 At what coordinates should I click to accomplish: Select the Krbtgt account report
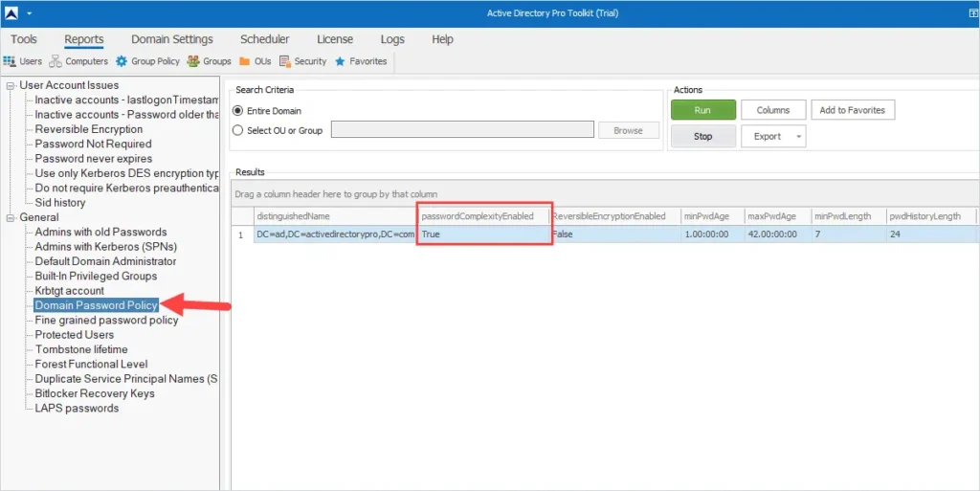(x=69, y=291)
